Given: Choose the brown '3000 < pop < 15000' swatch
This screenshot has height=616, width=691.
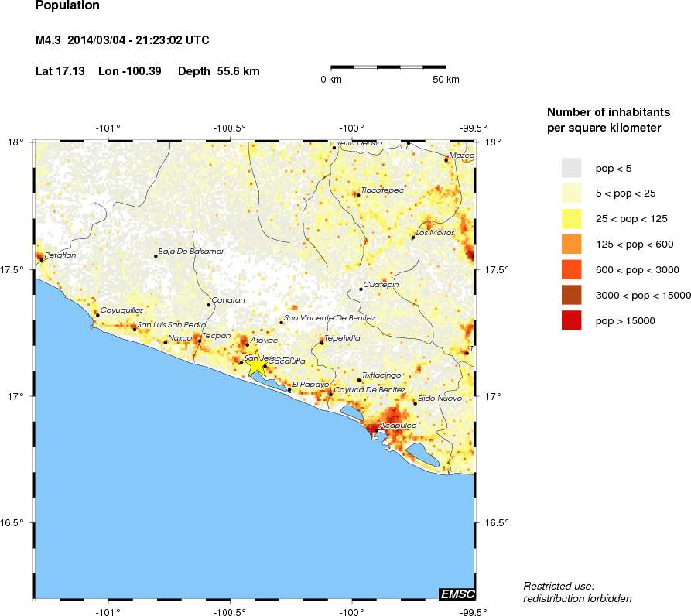Looking at the screenshot, I should 571,295.
